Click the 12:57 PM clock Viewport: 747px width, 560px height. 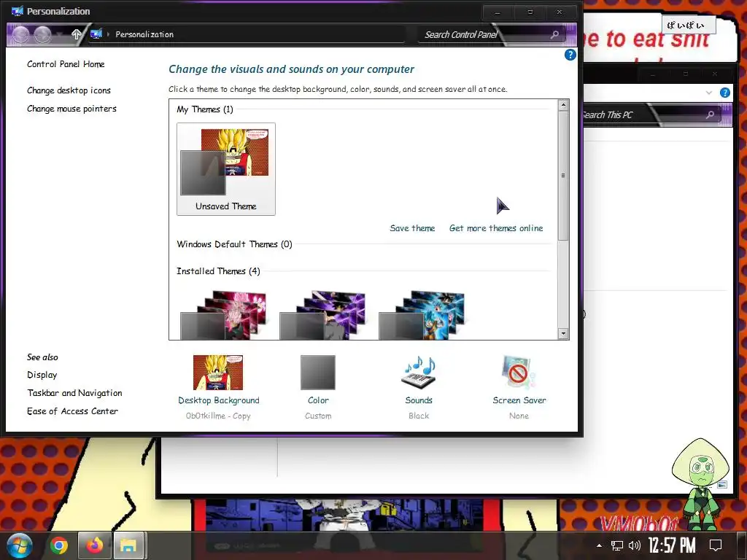(x=672, y=545)
